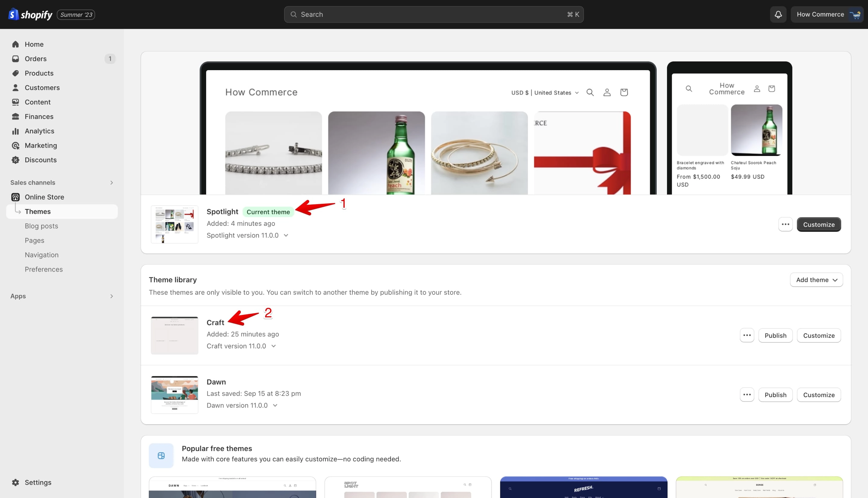Click the Products tag icon
868x498 pixels.
point(15,73)
